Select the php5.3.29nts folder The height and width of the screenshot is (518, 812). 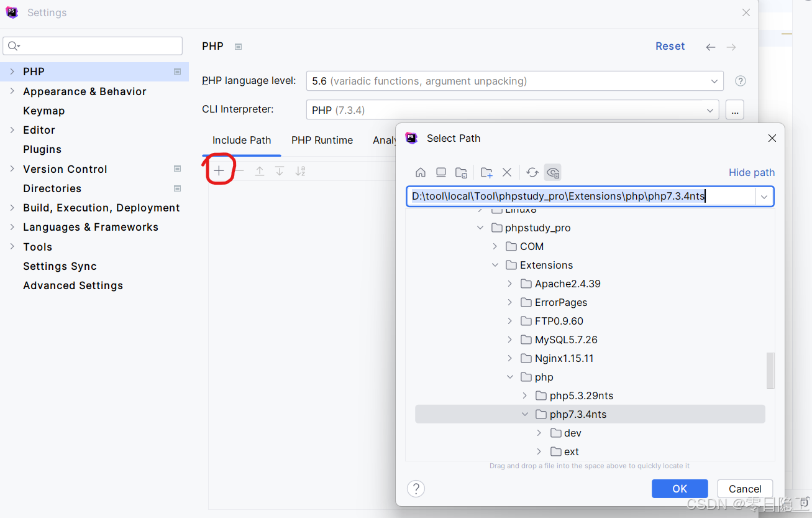(x=582, y=395)
